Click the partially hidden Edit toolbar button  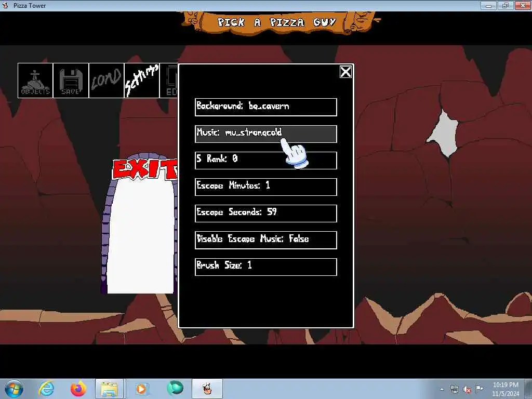[169, 81]
